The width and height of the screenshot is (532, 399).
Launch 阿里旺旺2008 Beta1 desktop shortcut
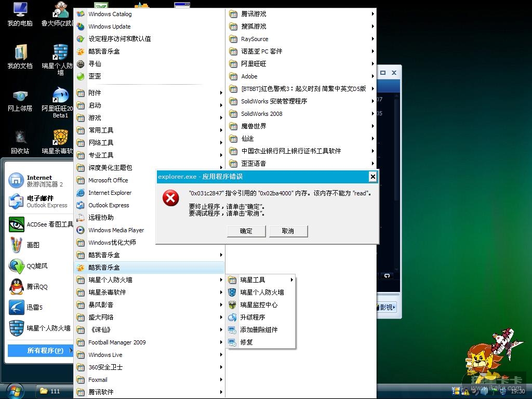pyautogui.click(x=58, y=103)
